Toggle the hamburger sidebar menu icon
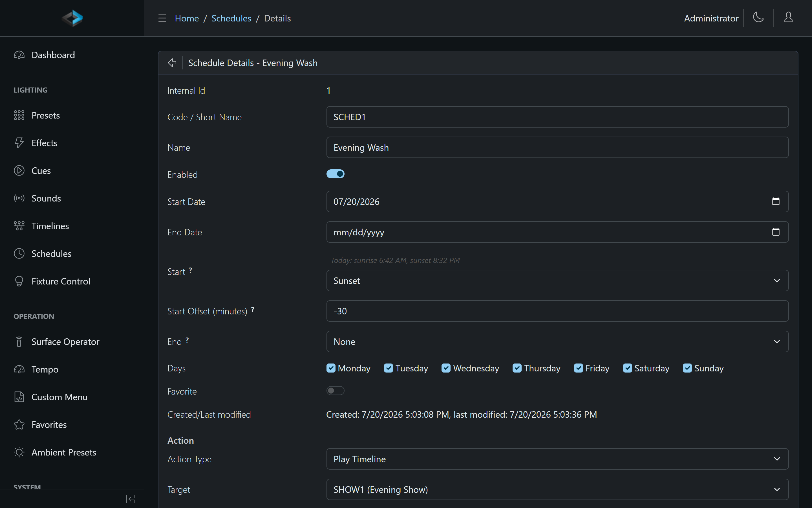The height and width of the screenshot is (508, 812). click(162, 18)
